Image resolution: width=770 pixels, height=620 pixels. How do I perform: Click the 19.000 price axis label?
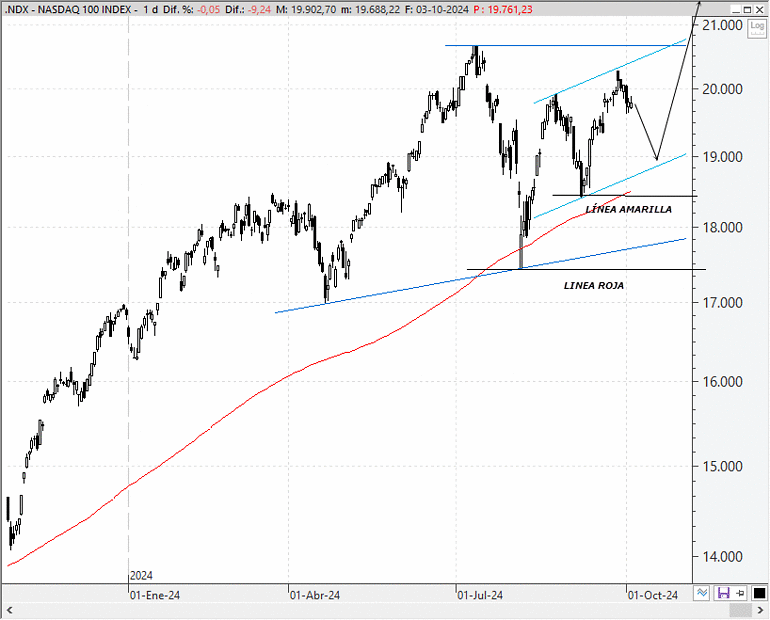[722, 157]
